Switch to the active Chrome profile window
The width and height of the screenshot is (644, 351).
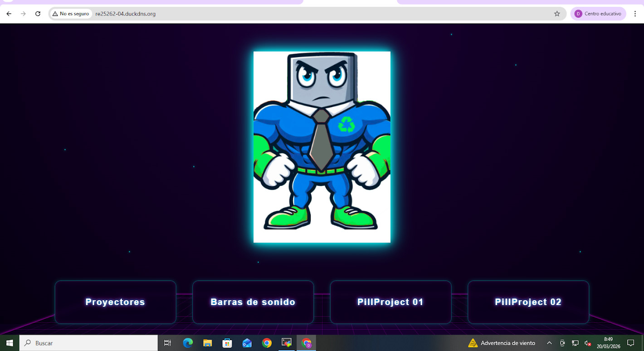point(307,343)
